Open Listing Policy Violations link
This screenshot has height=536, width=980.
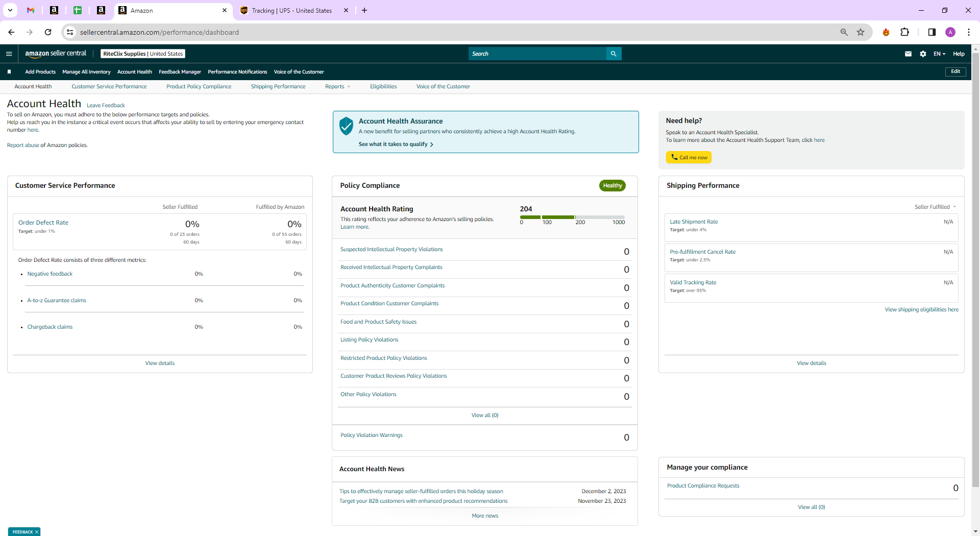click(x=369, y=340)
